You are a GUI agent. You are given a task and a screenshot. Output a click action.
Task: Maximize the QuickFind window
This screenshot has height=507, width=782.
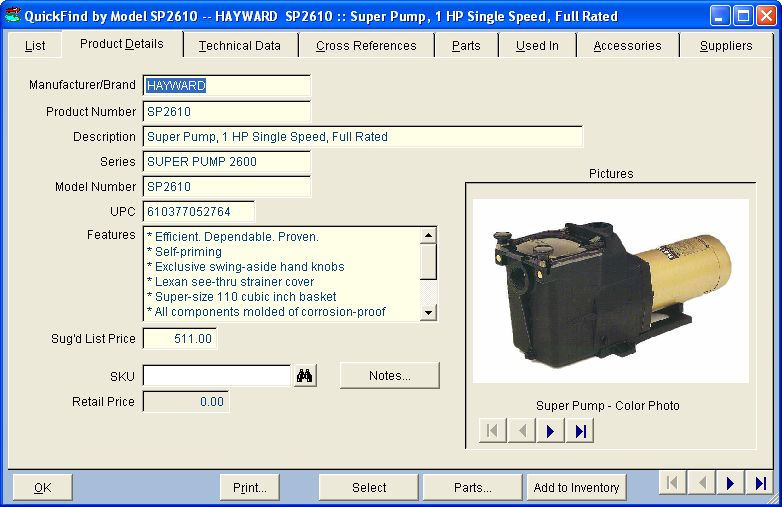[x=743, y=16]
